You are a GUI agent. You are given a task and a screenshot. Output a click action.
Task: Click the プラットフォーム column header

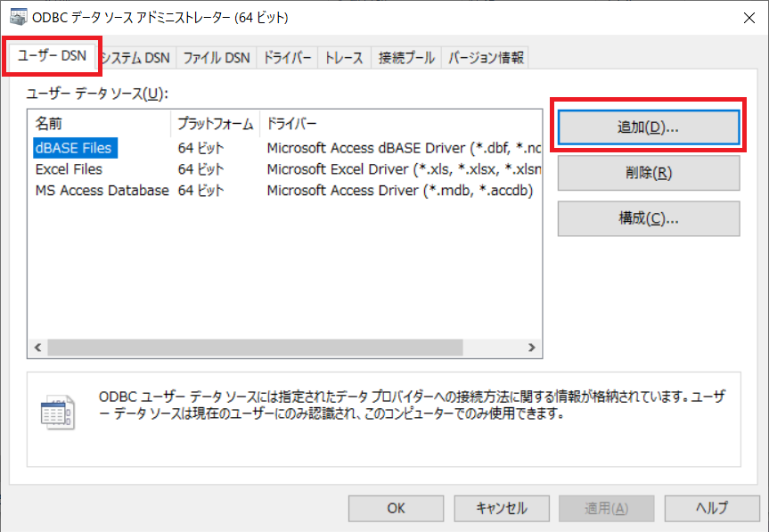point(216,124)
